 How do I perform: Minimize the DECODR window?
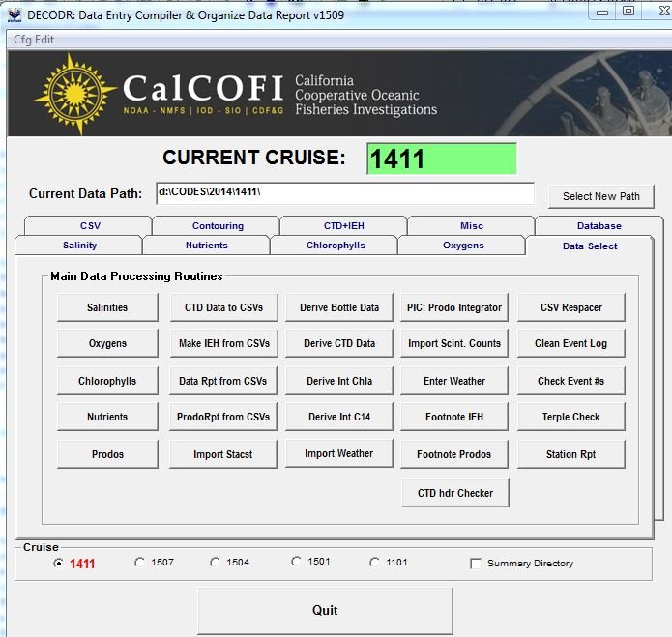[x=602, y=12]
